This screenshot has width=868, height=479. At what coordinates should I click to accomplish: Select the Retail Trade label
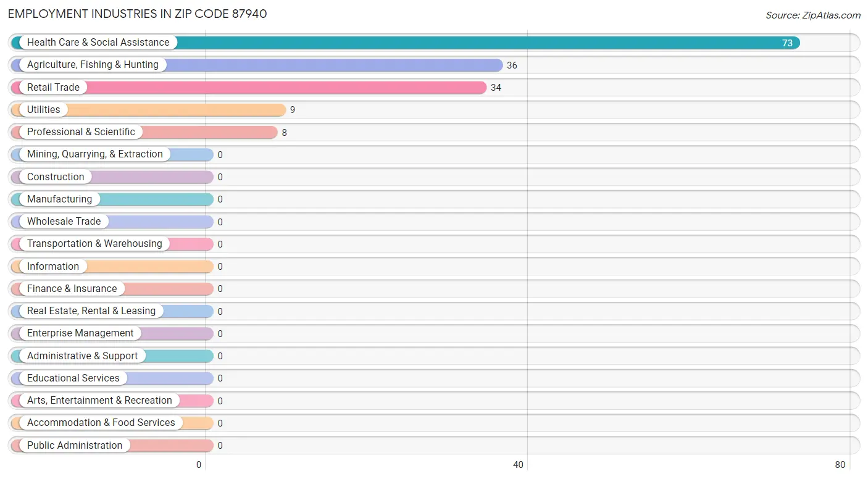point(53,87)
